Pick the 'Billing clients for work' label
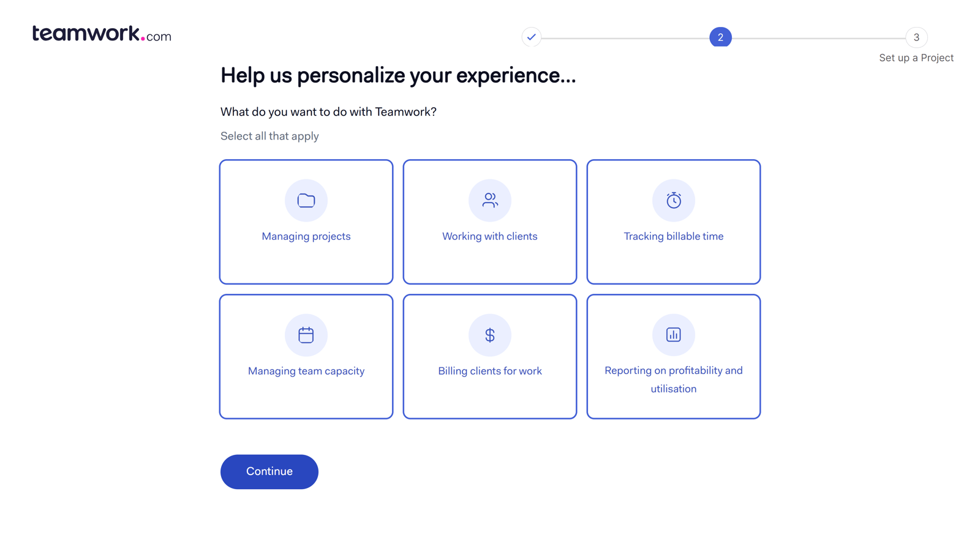Image resolution: width=980 pixels, height=551 pixels. 490,371
